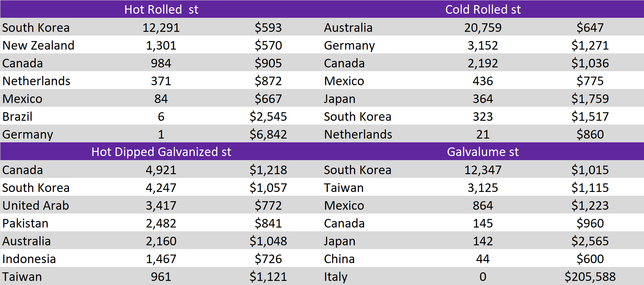This screenshot has height=285, width=644.
Task: Click the $205,588 price value
Action: [590, 276]
